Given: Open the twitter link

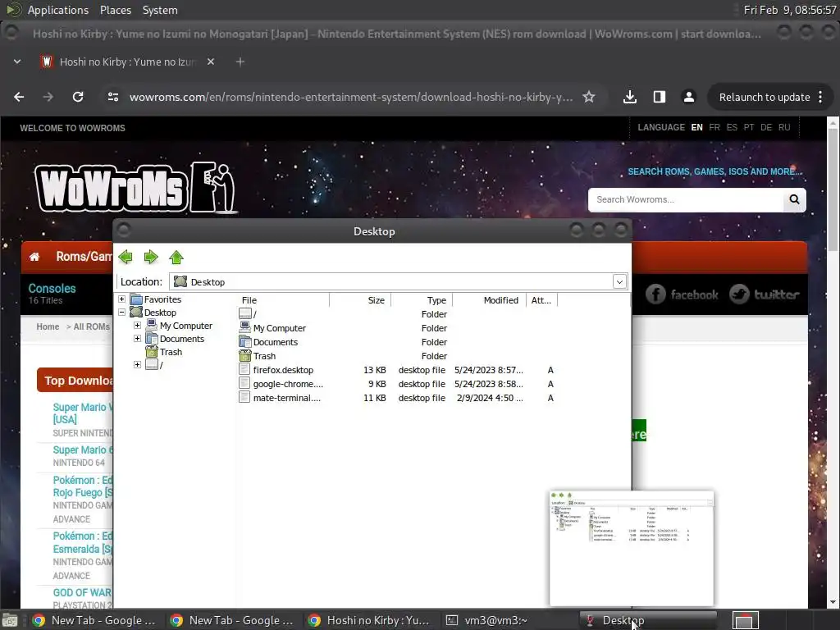Looking at the screenshot, I should click(x=765, y=294).
